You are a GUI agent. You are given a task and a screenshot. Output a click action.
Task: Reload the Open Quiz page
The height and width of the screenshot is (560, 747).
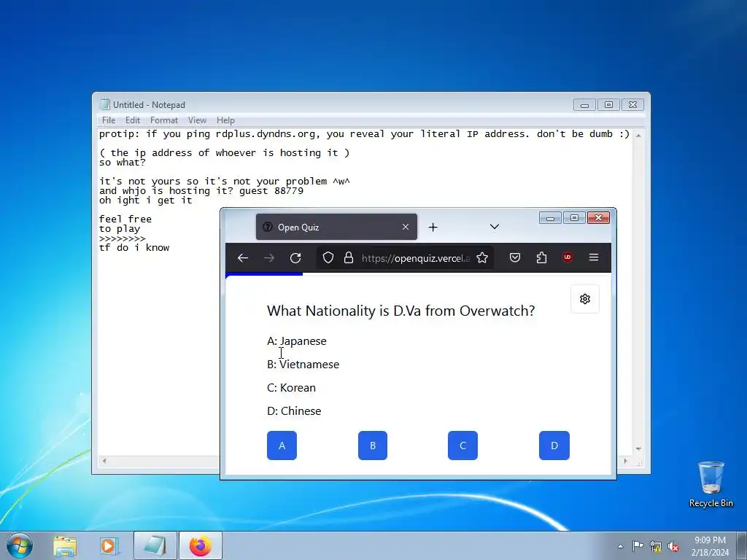pos(295,258)
